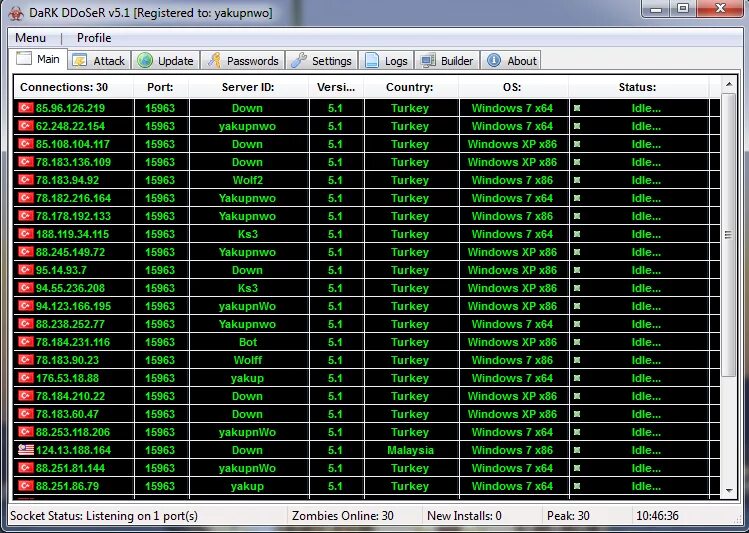Click the status square icon in 88.253.118.206 row
Viewport: 749px width, 533px height.
[577, 432]
